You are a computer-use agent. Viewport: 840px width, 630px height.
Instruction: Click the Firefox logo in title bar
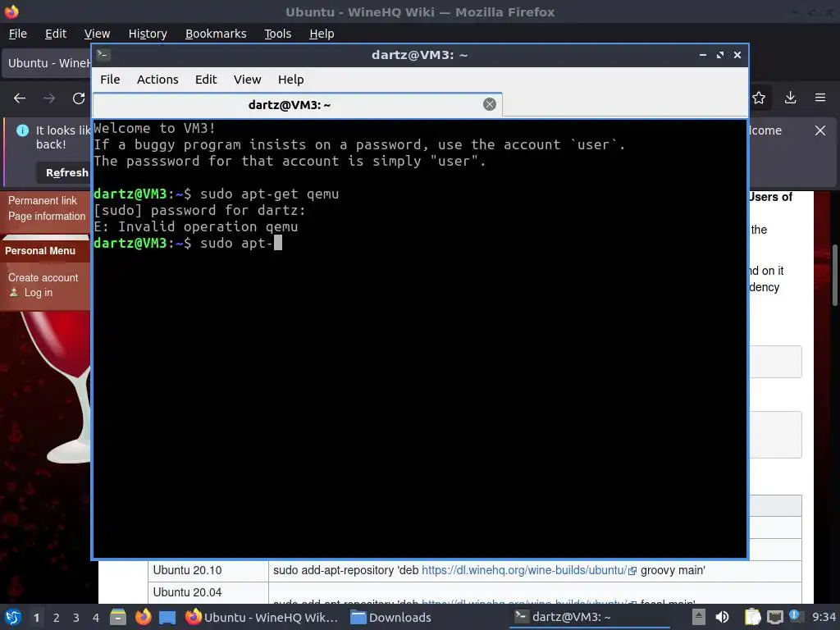(x=11, y=11)
